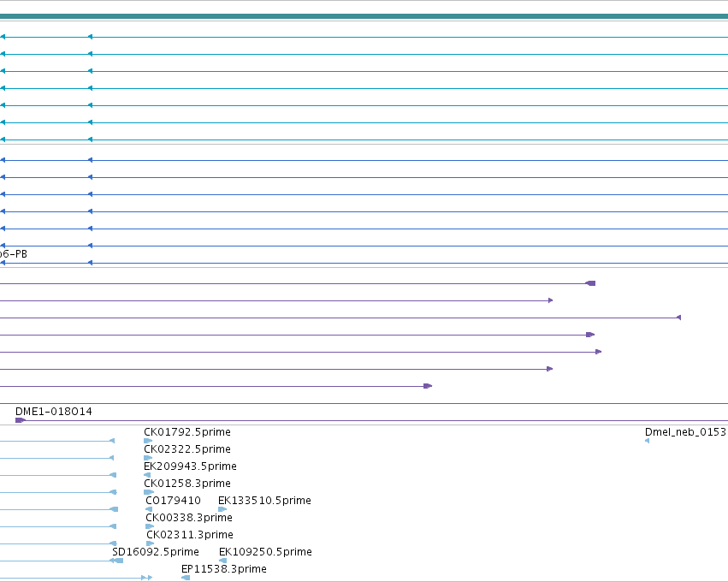
Task: Select the Dmel_neb_0153 feature label
Action: [685, 432]
